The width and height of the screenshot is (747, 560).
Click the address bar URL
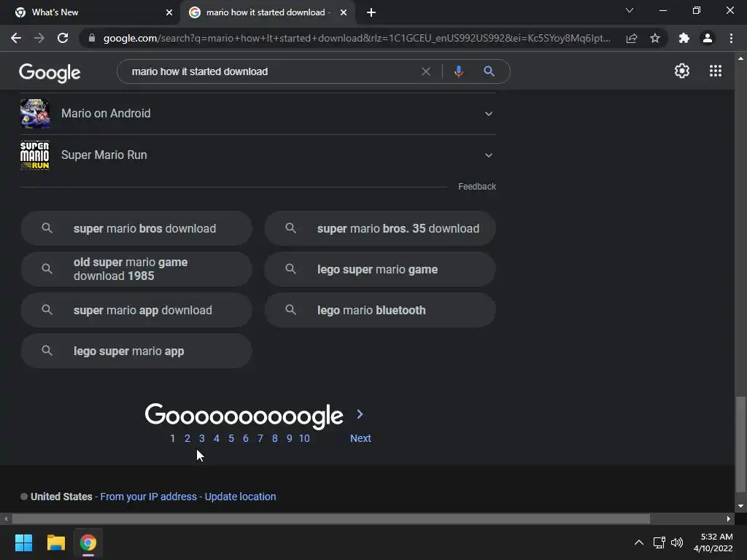pyautogui.click(x=356, y=38)
